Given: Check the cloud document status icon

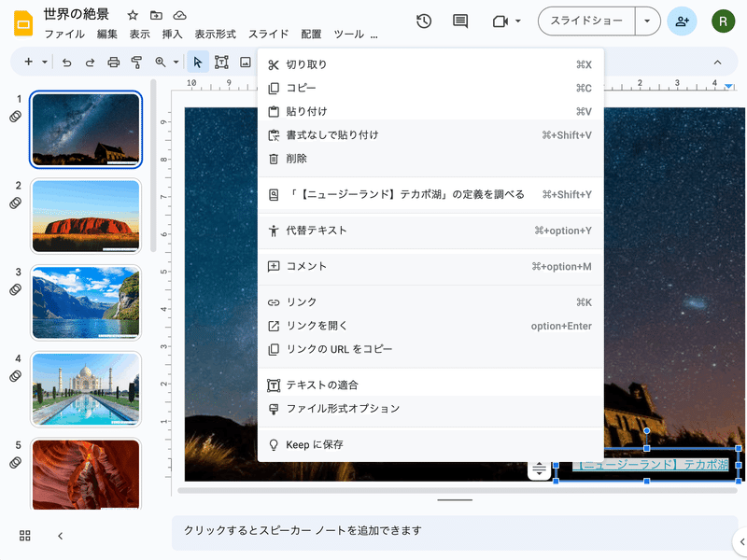Looking at the screenshot, I should [179, 15].
